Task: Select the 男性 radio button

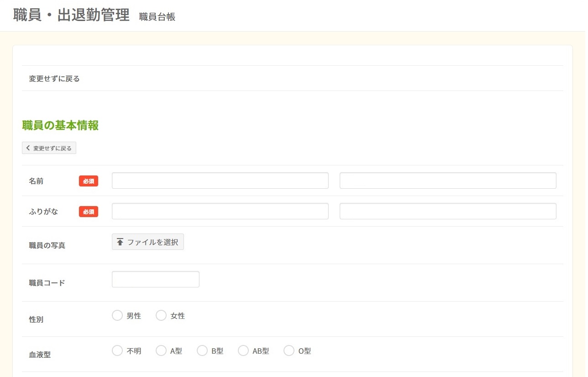Action: pos(117,316)
